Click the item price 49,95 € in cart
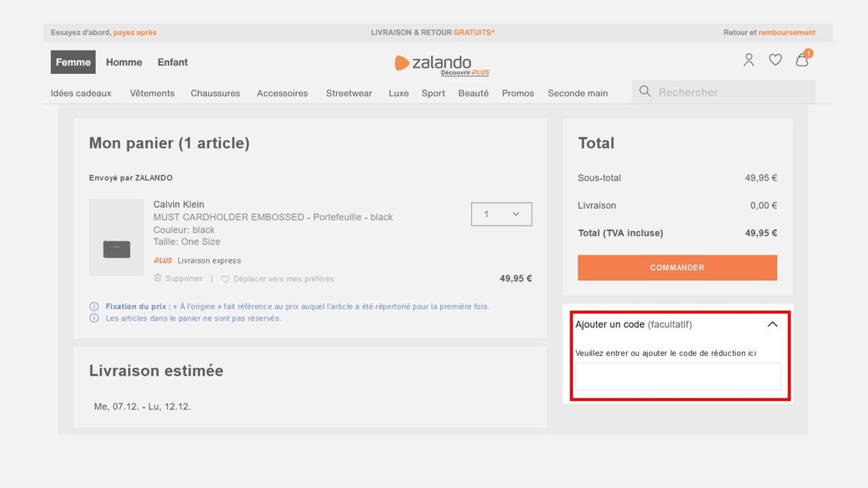Viewport: 868px width, 488px height. pos(516,279)
